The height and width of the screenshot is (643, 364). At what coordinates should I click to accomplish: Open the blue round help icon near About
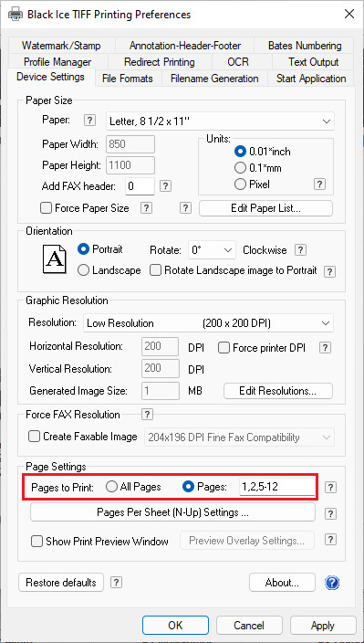[x=332, y=583]
